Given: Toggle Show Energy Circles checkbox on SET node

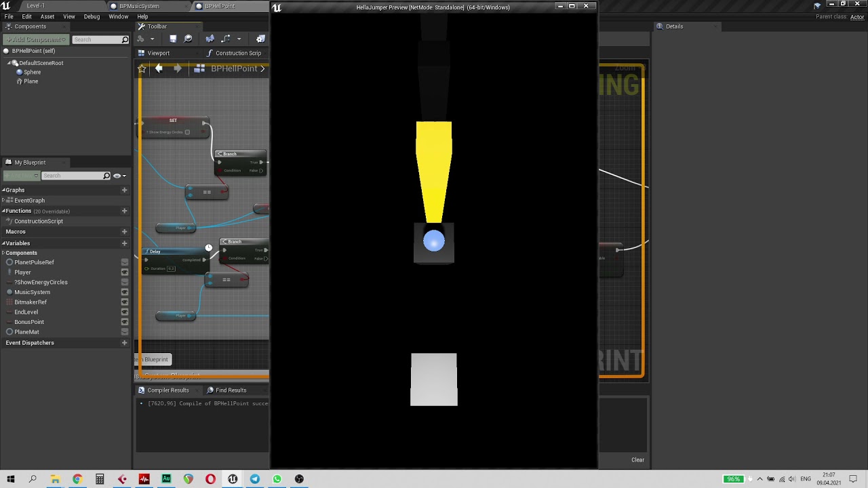Looking at the screenshot, I should click(x=187, y=132).
